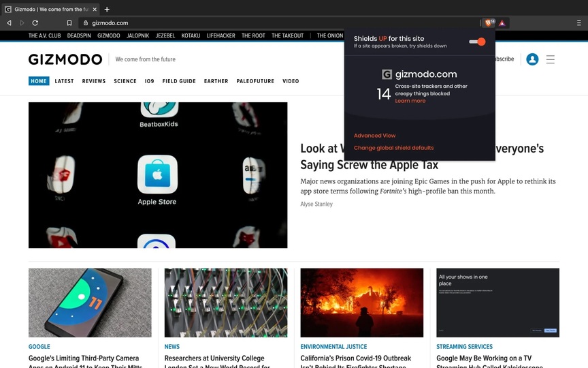Viewport: 588px width, 368px height.
Task: Click the padlock site security icon
Action: 86,23
